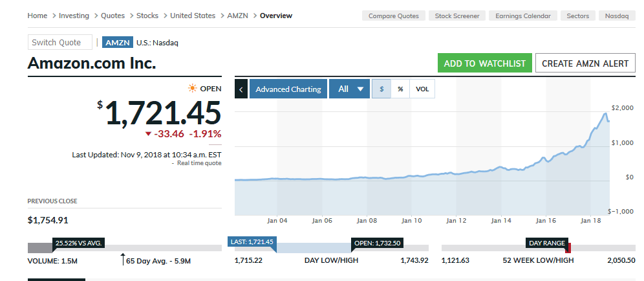Screen dimensions: 644x281
Task: Click the red down-triangle price change indicator
Action: (148, 134)
